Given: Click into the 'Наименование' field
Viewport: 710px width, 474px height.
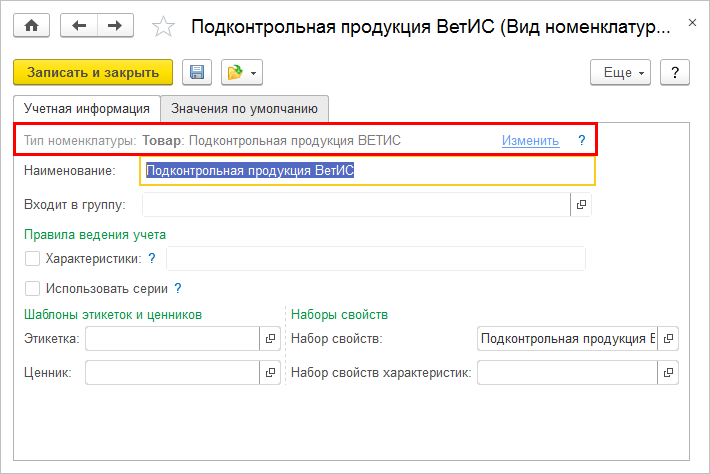Looking at the screenshot, I should 367,171.
